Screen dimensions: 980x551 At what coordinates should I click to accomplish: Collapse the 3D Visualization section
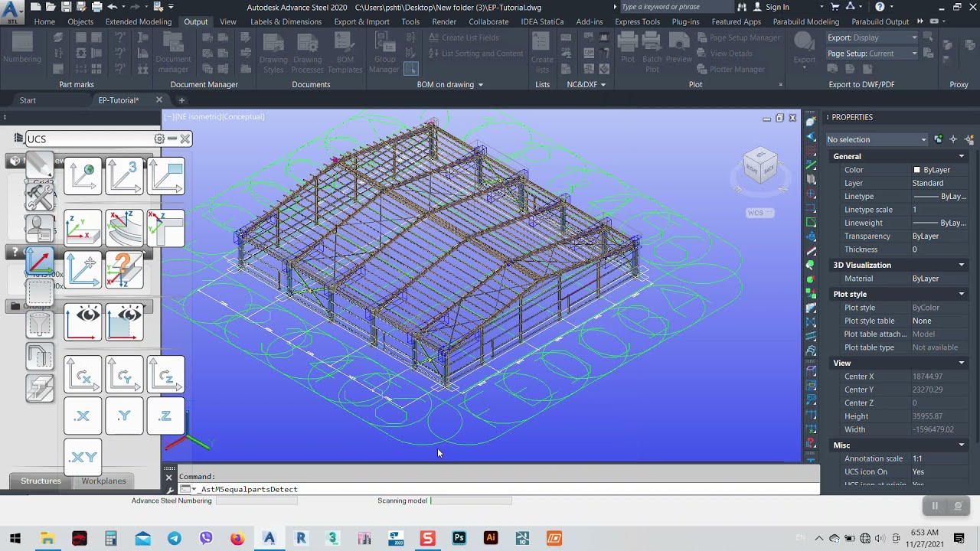[x=962, y=265]
